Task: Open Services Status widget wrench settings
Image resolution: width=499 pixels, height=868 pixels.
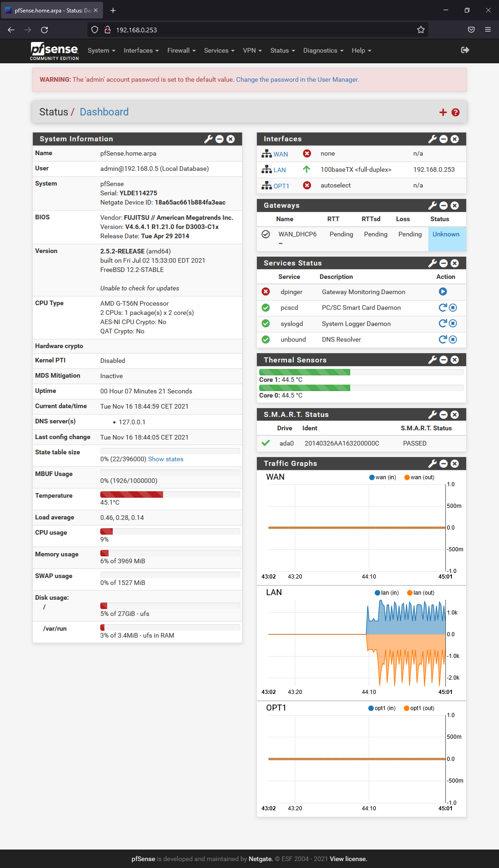Action: (x=432, y=263)
